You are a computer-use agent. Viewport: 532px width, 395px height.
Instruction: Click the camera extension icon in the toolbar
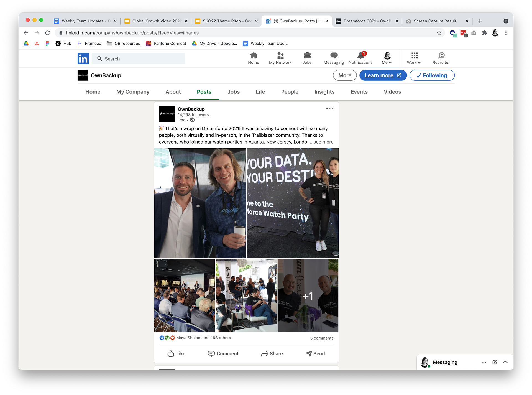pyautogui.click(x=474, y=33)
